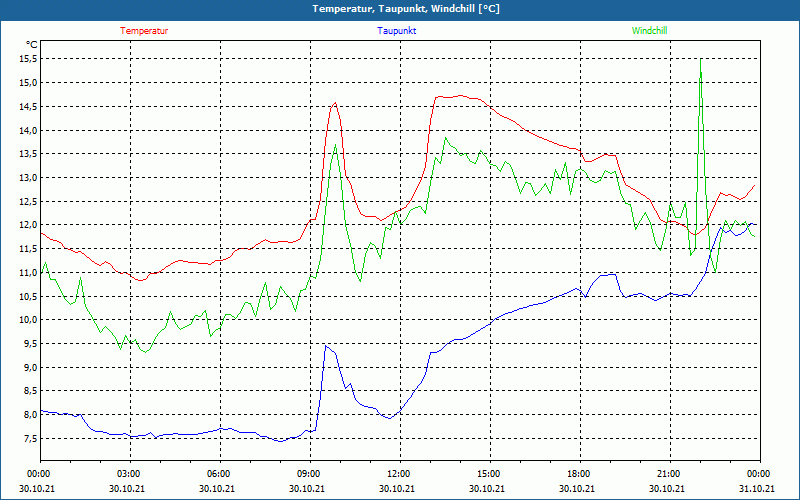Click the 14,0 y-axis value

(x=29, y=130)
